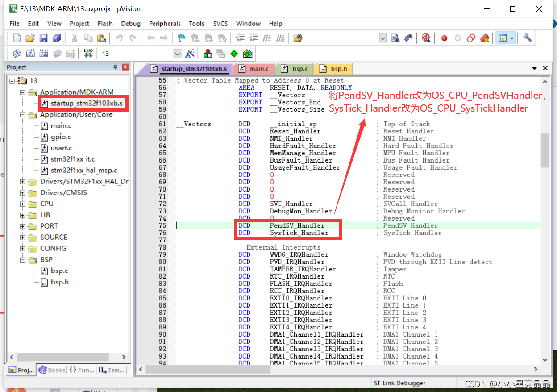The height and width of the screenshot is (392, 557).
Task: Unindent selected lines icon
Action: click(254, 38)
